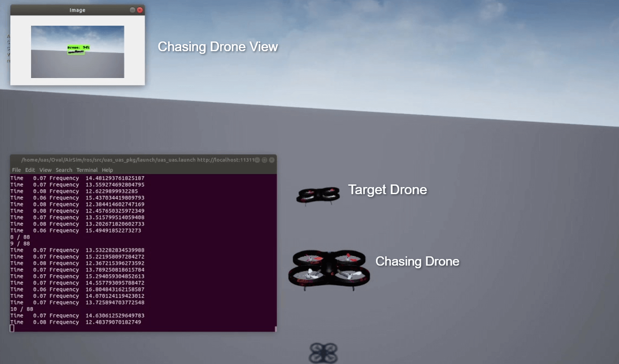Screen dimensions: 619x364
Task: Open the Terminal menu item
Action: [x=87, y=170]
